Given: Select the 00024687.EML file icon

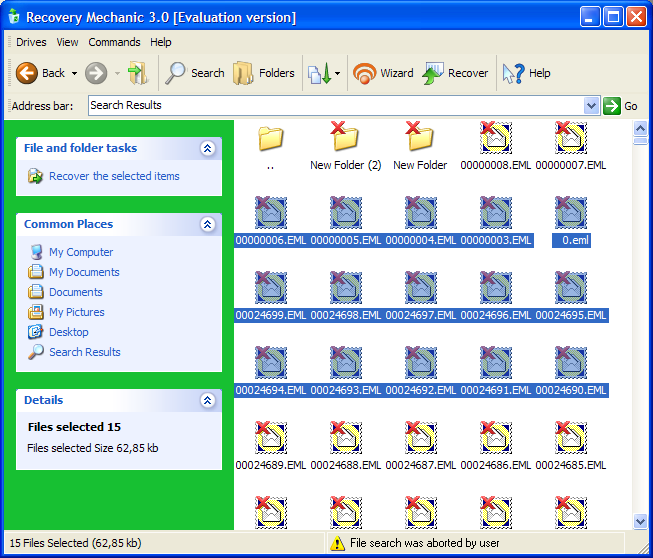Looking at the screenshot, I should click(x=421, y=437).
